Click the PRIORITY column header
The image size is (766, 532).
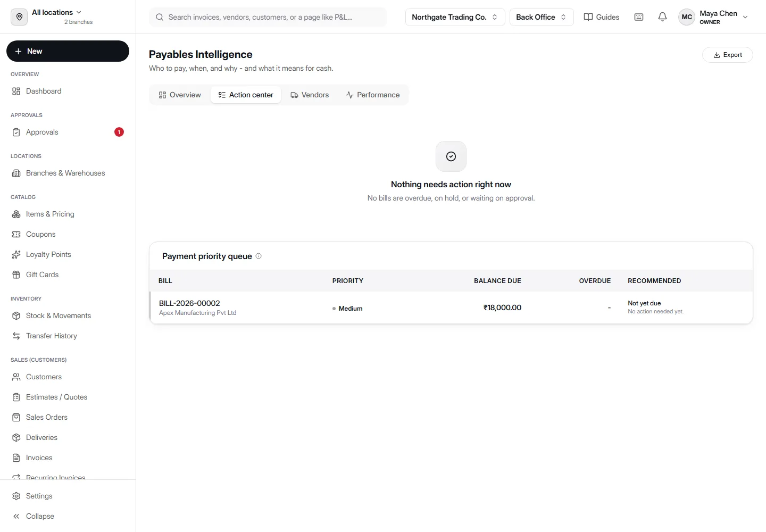[348, 281]
